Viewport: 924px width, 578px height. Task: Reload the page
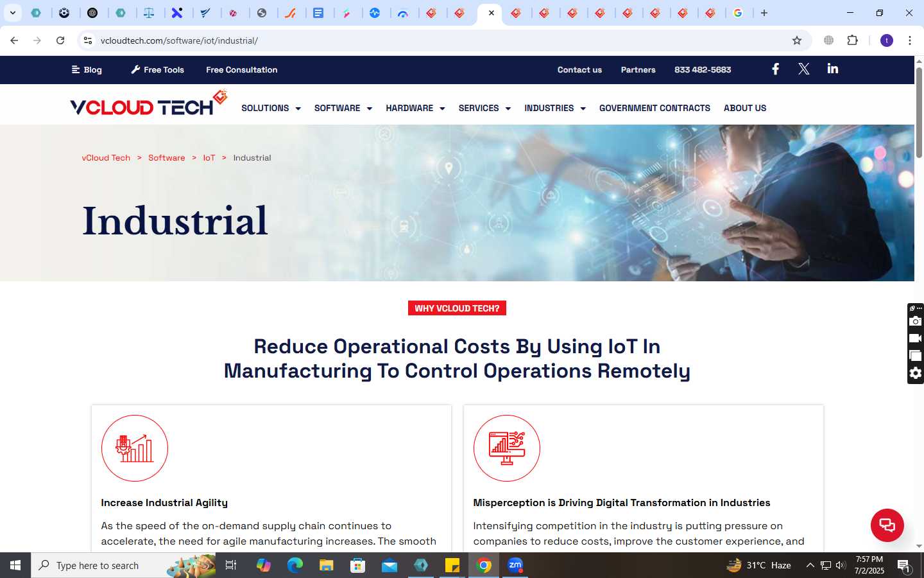(60, 40)
